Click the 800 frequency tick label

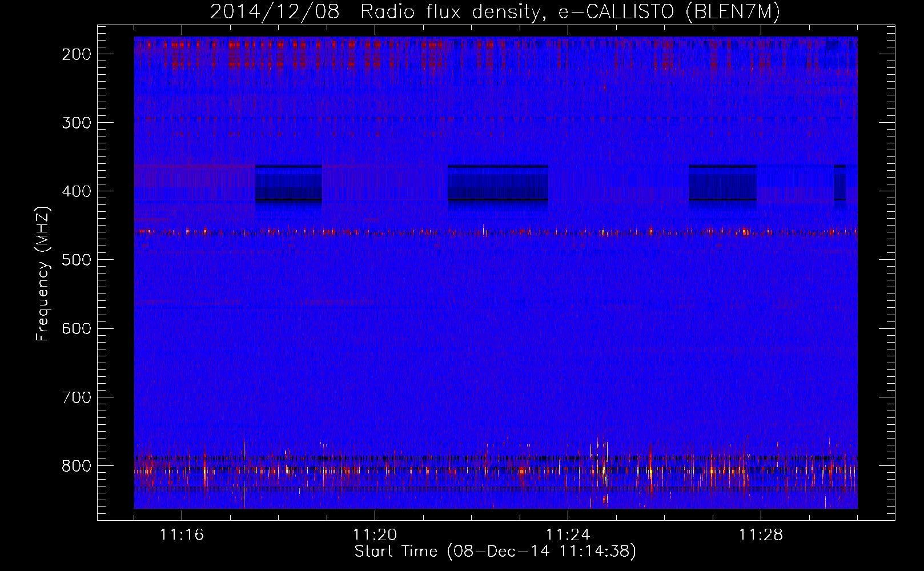[x=76, y=465]
